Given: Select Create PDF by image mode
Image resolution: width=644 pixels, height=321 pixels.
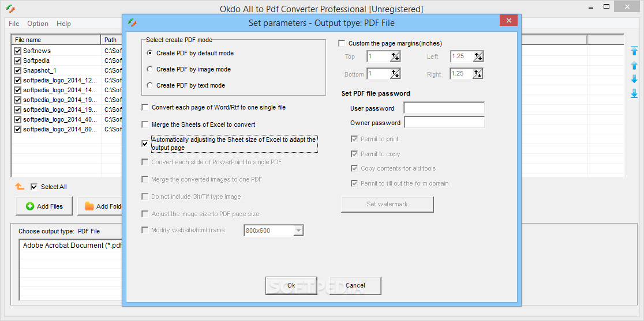Looking at the screenshot, I should 150,69.
